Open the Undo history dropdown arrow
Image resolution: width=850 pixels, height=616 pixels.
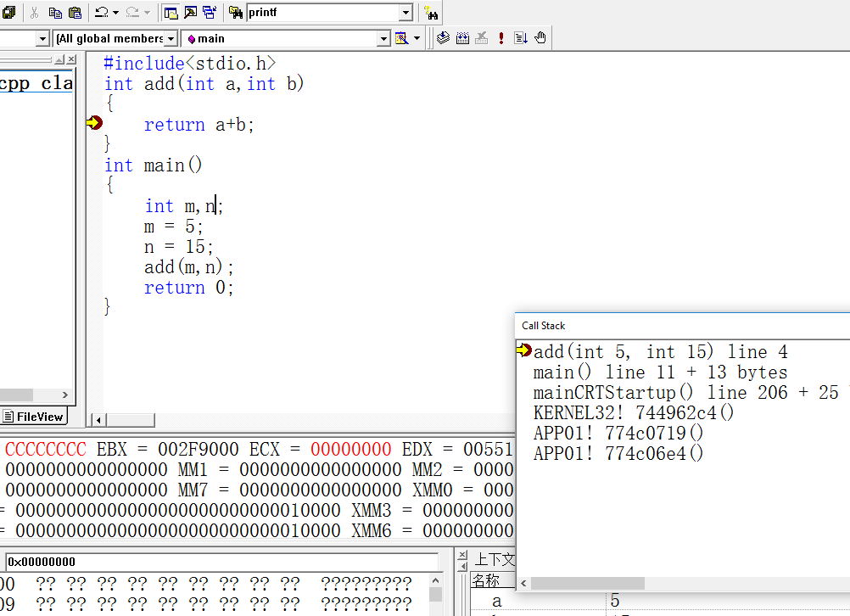point(115,13)
